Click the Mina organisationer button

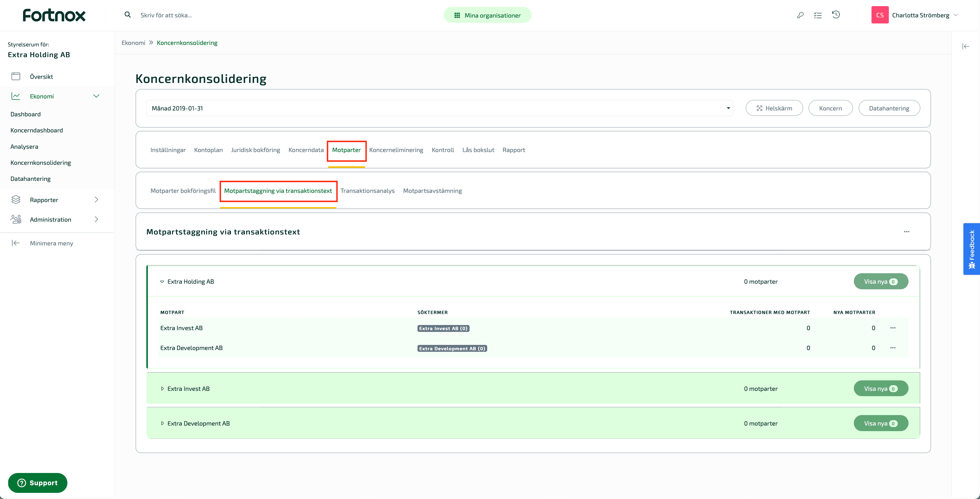[x=487, y=15]
